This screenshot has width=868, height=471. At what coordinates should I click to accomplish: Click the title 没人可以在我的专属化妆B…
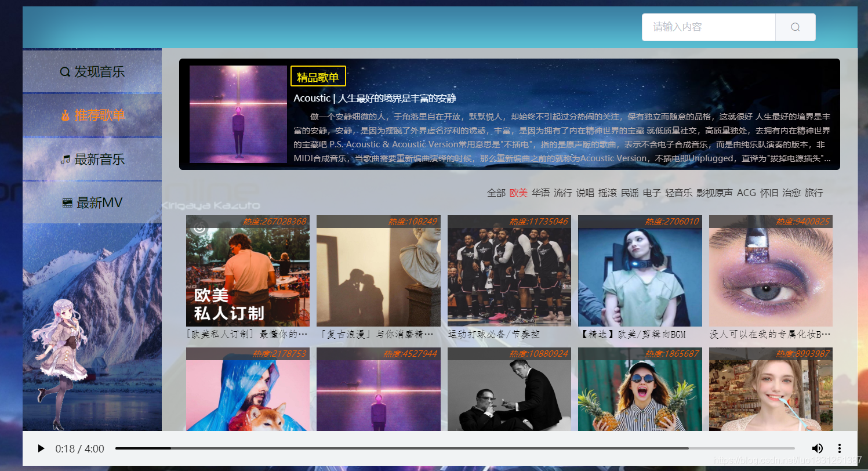770,335
